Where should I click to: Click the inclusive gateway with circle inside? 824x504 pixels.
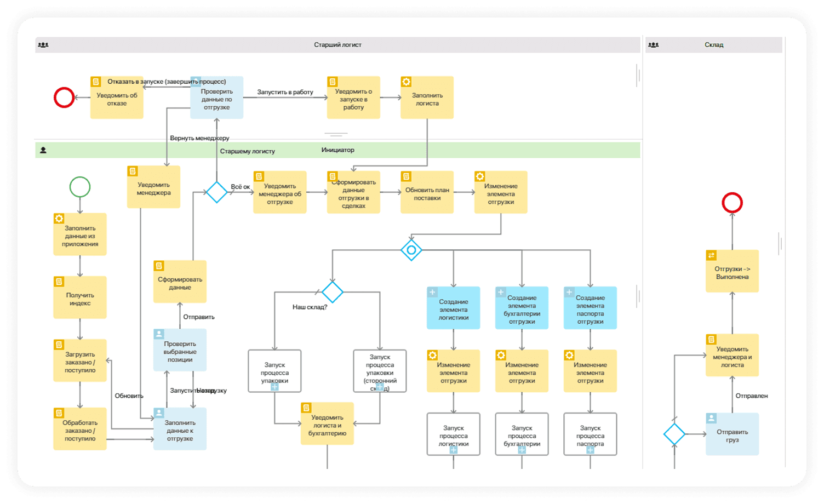point(411,250)
